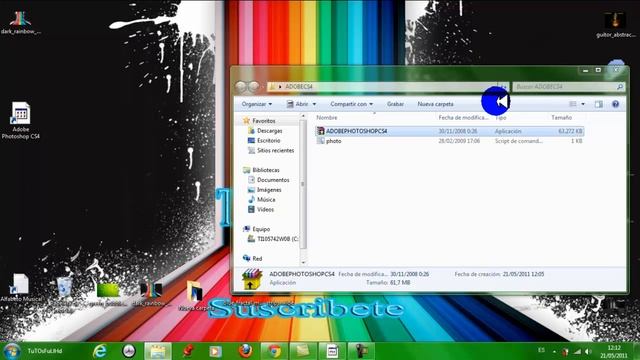
Task: Click Explorer's Forward navigation arrow
Action: point(254,87)
